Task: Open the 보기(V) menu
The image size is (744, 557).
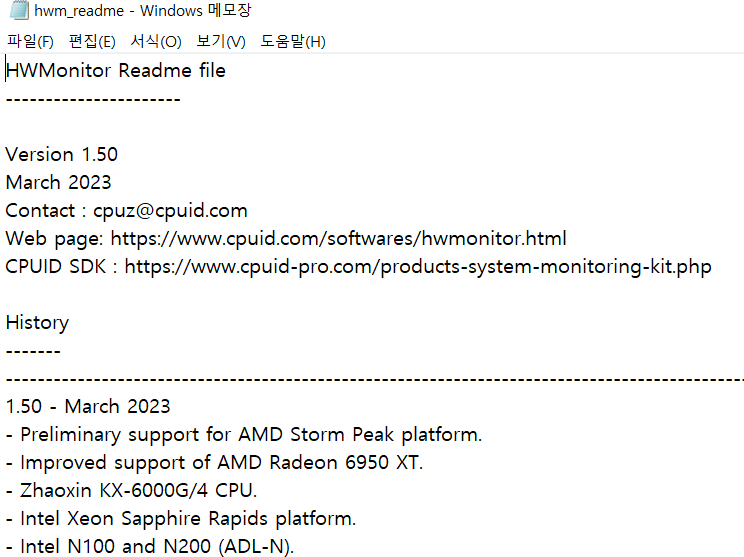Action: [221, 41]
